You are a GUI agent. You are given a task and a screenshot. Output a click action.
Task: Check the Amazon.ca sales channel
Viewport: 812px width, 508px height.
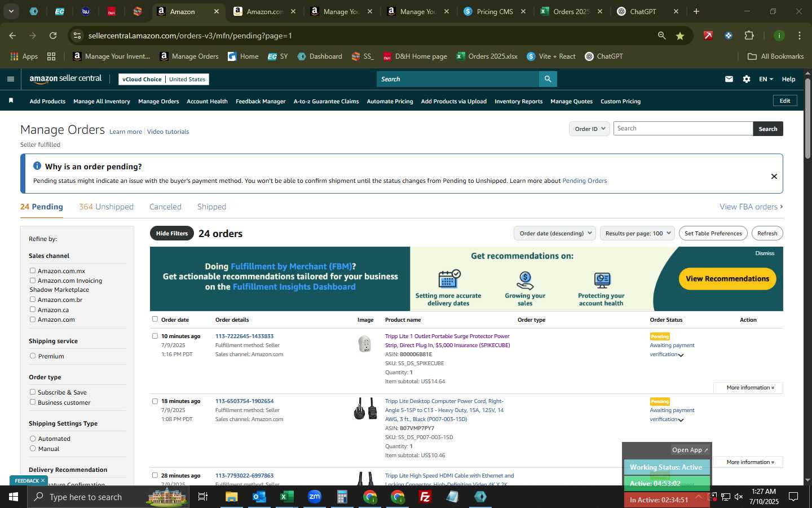[33, 309]
